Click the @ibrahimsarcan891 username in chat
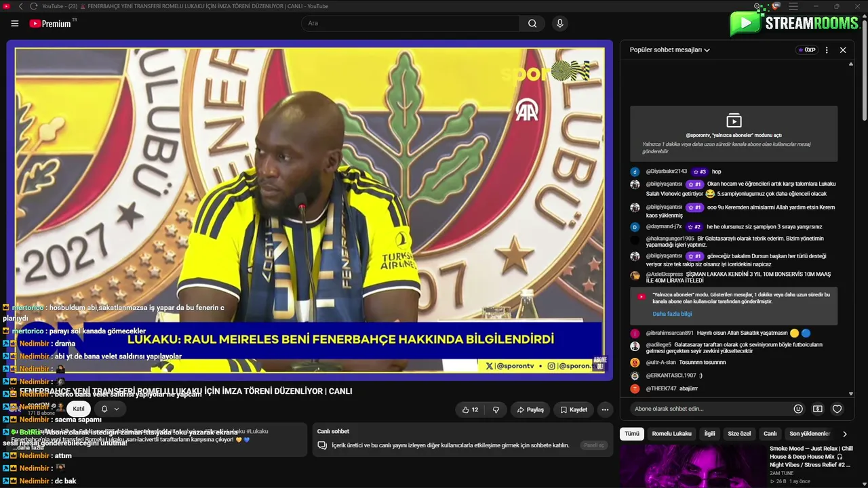Image resolution: width=868 pixels, height=488 pixels. (669, 333)
